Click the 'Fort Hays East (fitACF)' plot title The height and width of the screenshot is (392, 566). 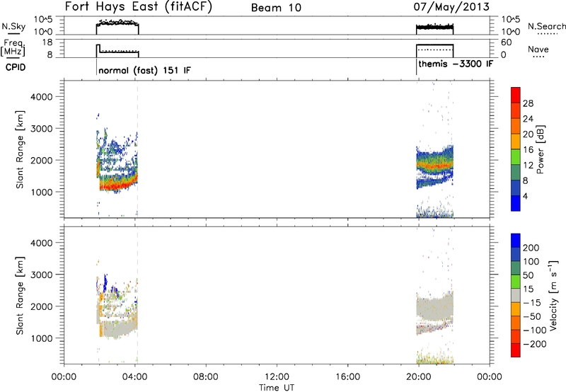(x=138, y=7)
